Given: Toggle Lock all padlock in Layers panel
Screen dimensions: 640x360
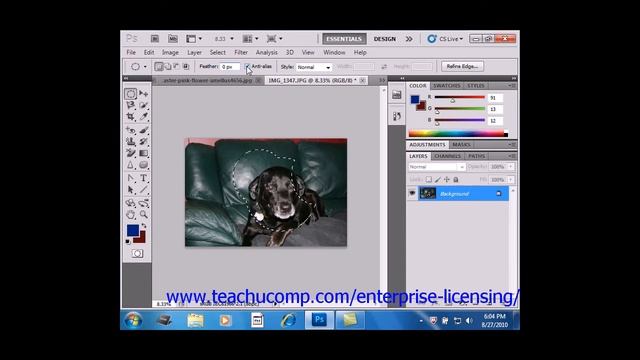Looking at the screenshot, I should tap(456, 180).
